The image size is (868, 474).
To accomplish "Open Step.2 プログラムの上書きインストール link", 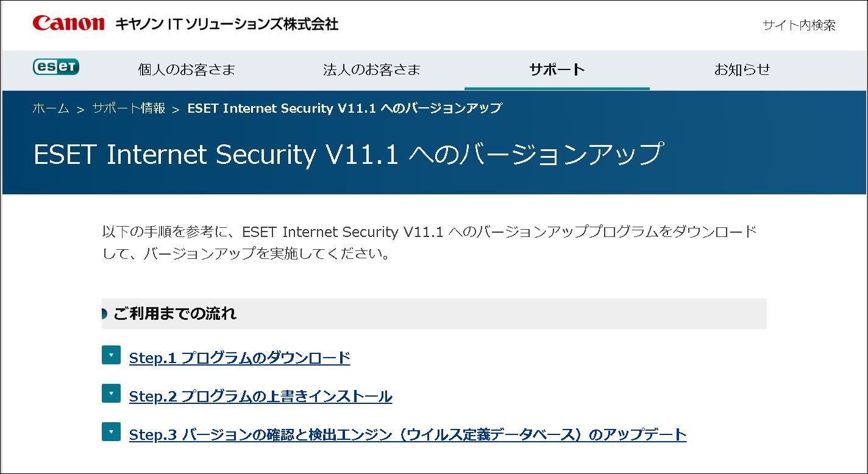I will coord(260,397).
